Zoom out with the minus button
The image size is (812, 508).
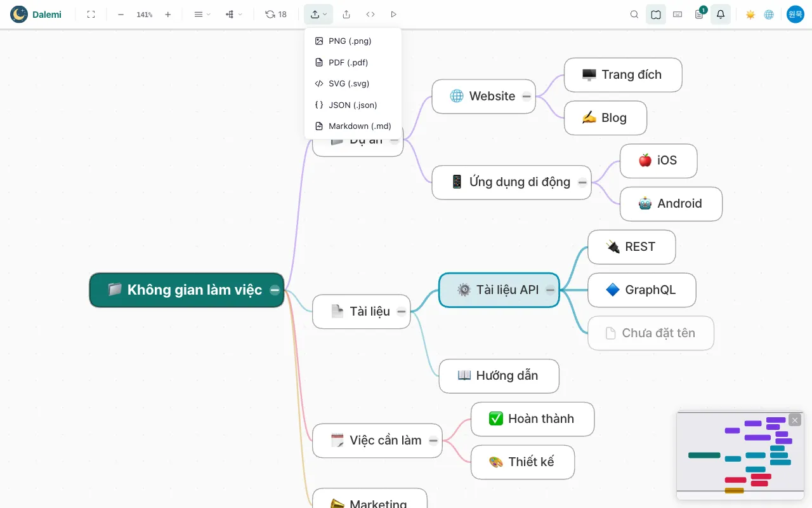click(121, 14)
